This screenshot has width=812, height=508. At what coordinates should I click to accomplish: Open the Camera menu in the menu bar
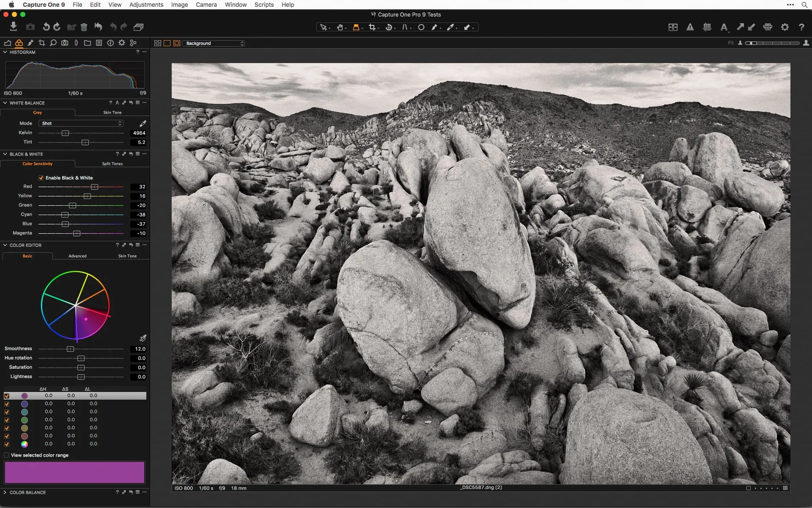pyautogui.click(x=206, y=5)
